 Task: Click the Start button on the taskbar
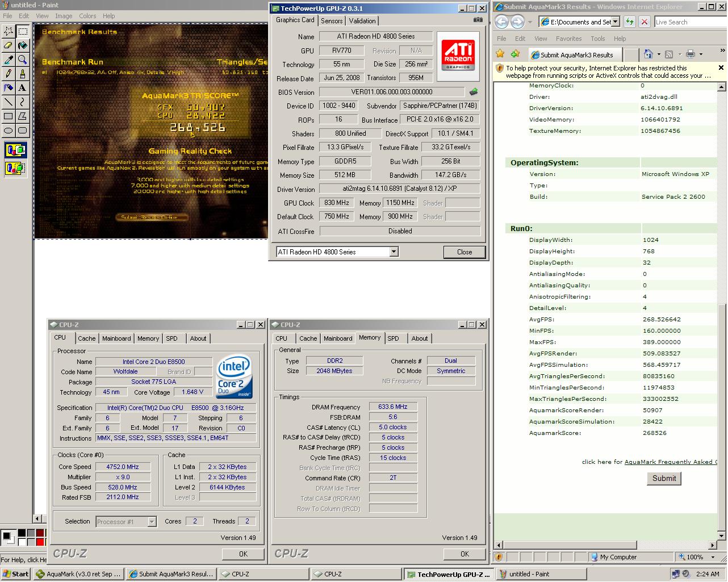(16, 574)
